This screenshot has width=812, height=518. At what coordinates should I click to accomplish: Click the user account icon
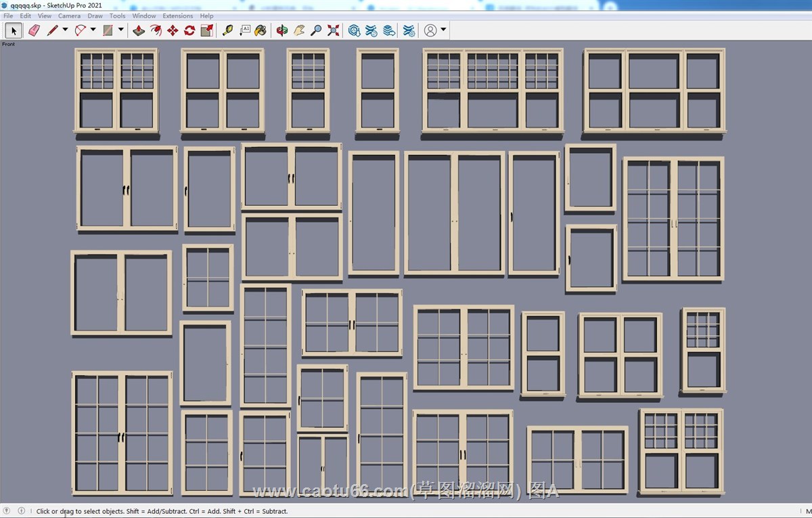tap(430, 30)
